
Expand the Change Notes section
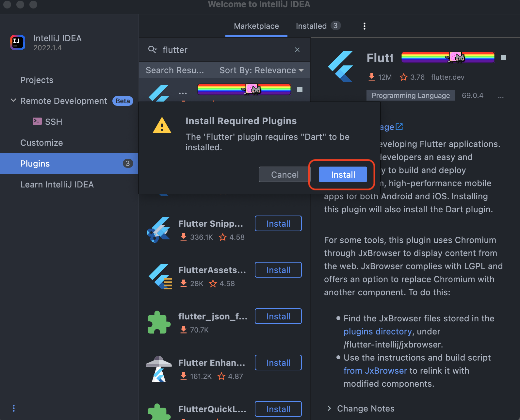point(329,408)
